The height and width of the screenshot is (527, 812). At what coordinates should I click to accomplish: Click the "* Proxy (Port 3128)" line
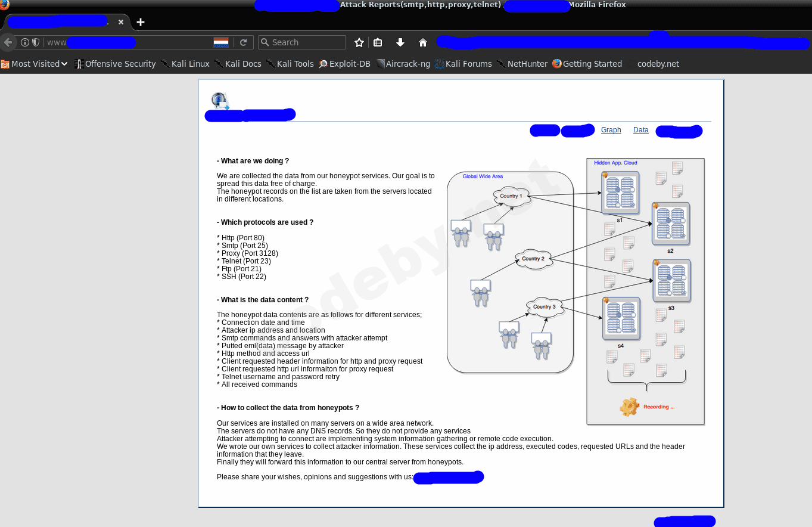click(x=247, y=253)
